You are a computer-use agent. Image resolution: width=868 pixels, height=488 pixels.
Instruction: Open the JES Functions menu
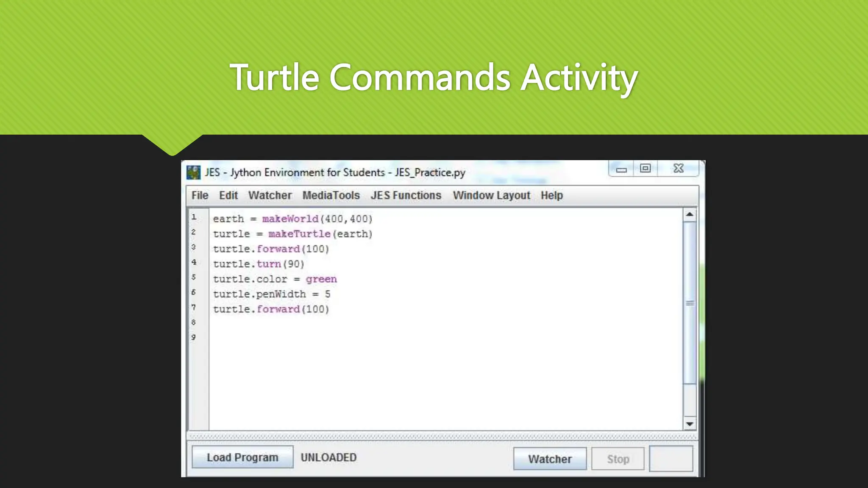[406, 195]
